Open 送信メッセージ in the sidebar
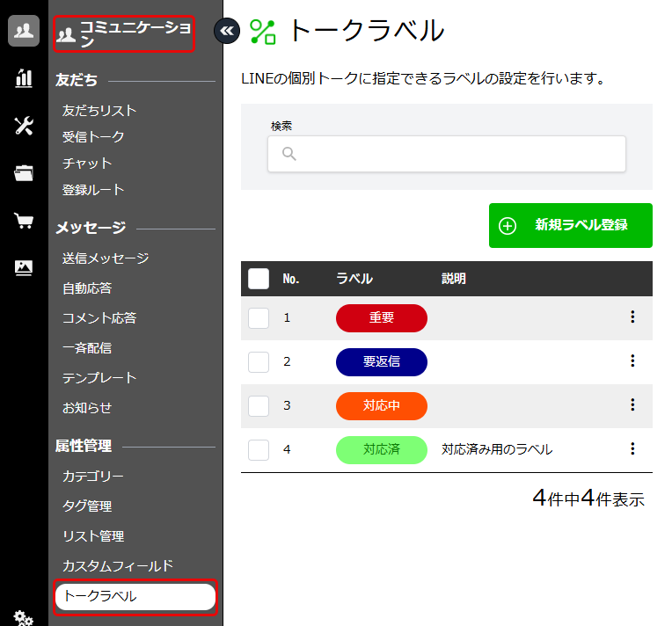Viewport: 672px width, 626px height. click(x=106, y=258)
